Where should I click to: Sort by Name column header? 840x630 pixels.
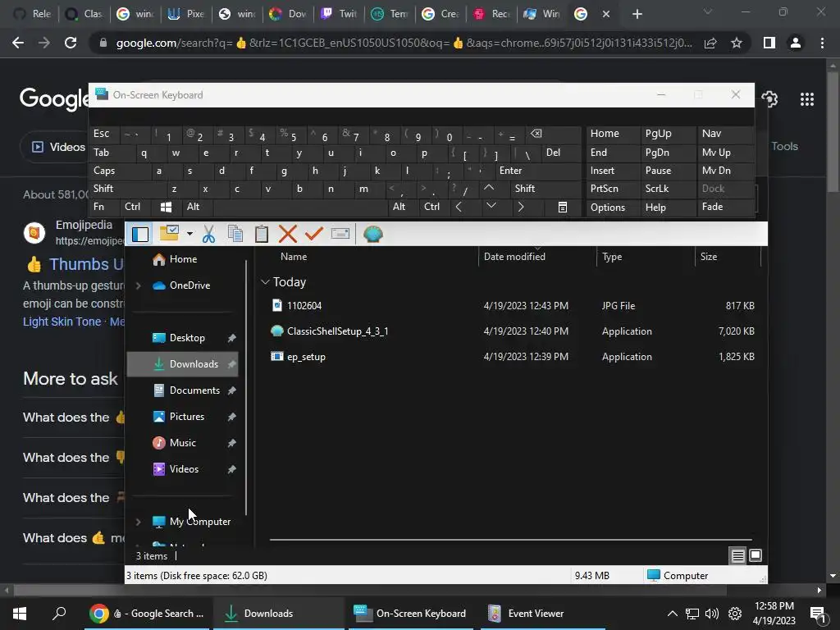294,257
